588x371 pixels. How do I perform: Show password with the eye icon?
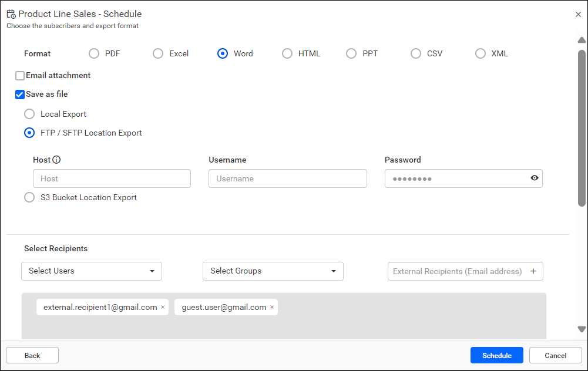(x=535, y=178)
